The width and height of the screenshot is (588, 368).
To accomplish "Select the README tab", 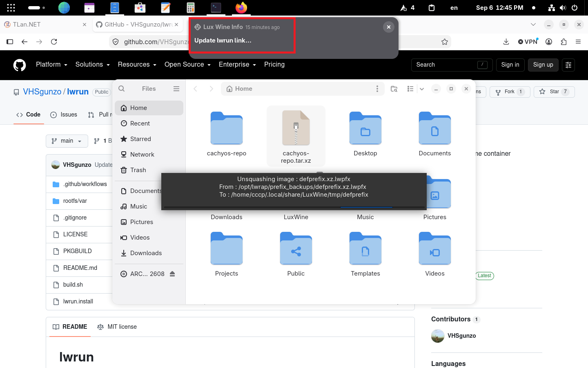I will point(70,327).
